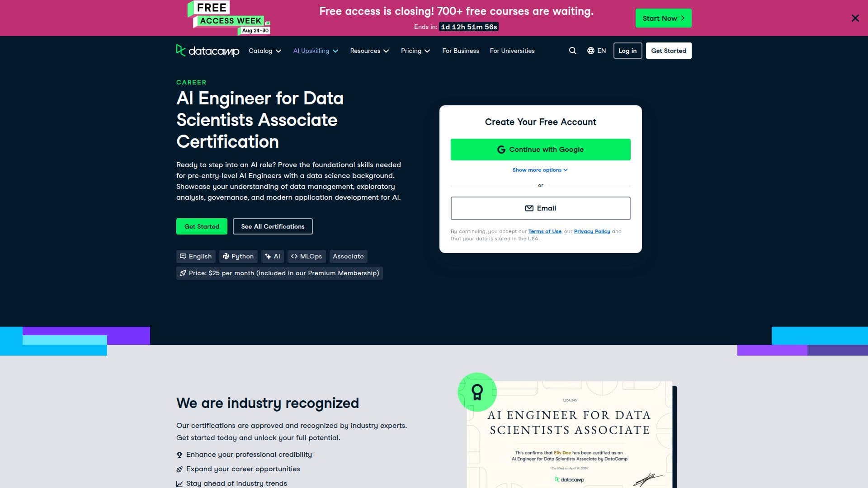Open For Universities menu item
The image size is (868, 488).
point(512,51)
